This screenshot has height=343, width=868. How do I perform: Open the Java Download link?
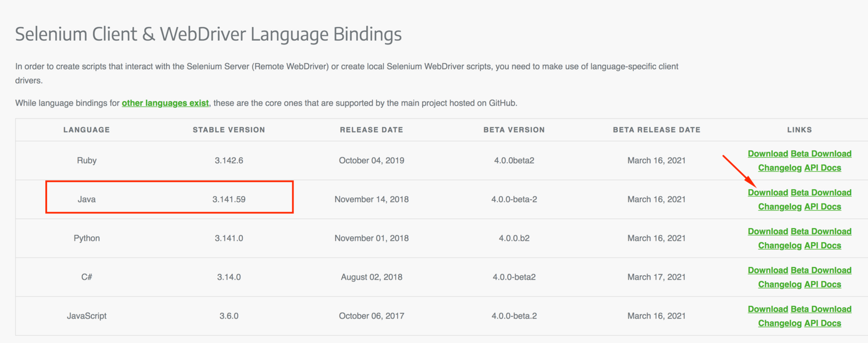click(768, 192)
